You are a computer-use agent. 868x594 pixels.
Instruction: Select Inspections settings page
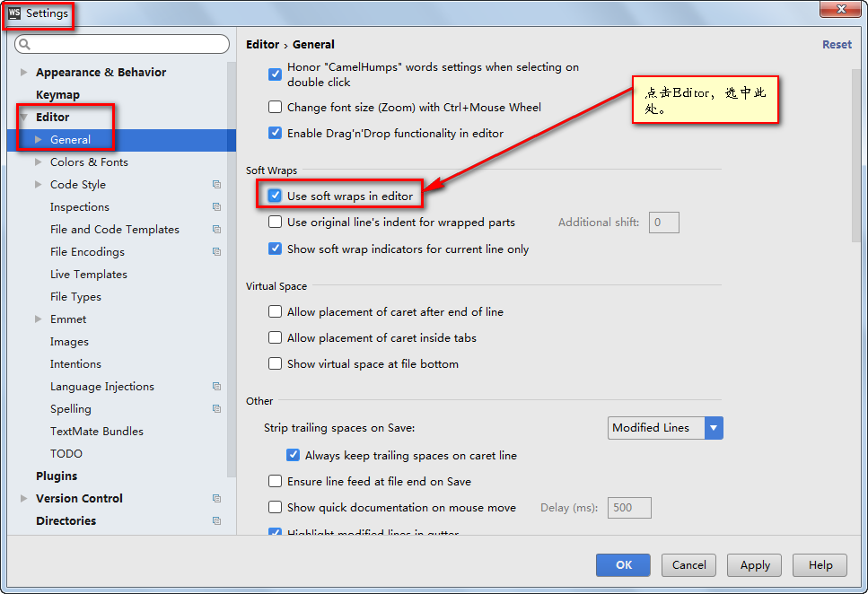[80, 207]
